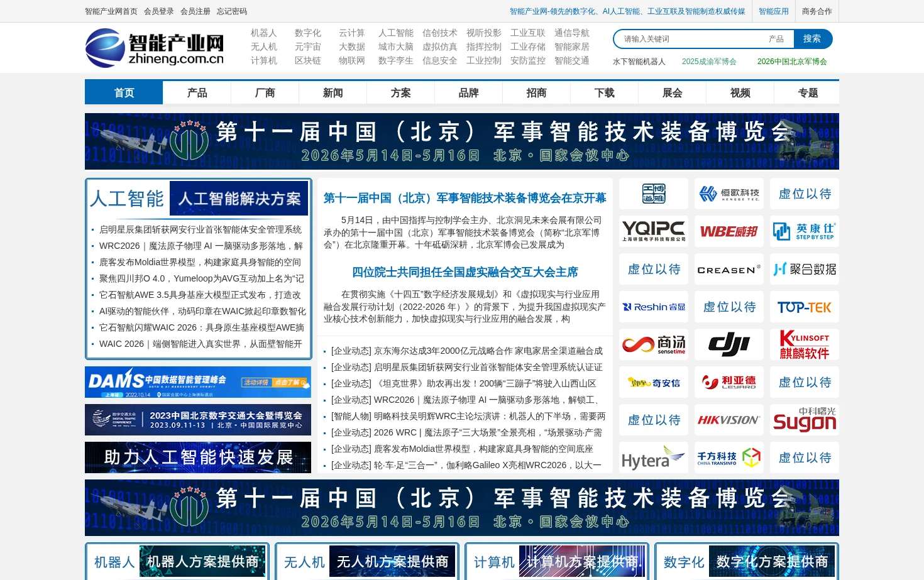The image size is (924, 580).
Task: Click the 商汤 sensetime logo
Action: click(x=654, y=344)
